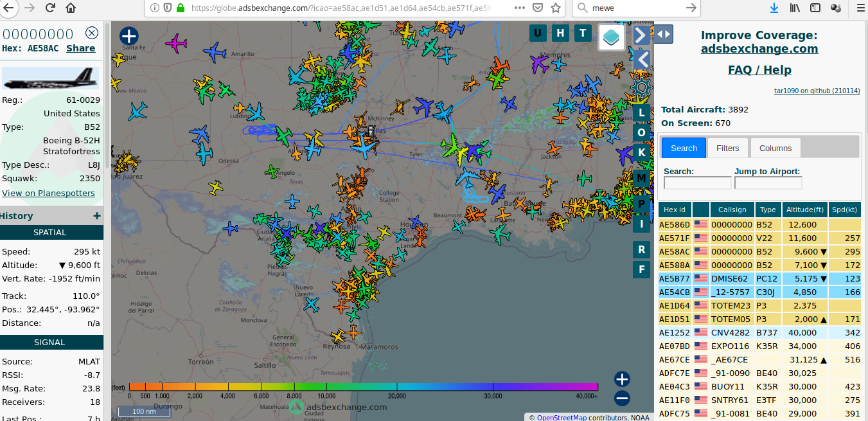Click the browser home icon

pos(71,8)
